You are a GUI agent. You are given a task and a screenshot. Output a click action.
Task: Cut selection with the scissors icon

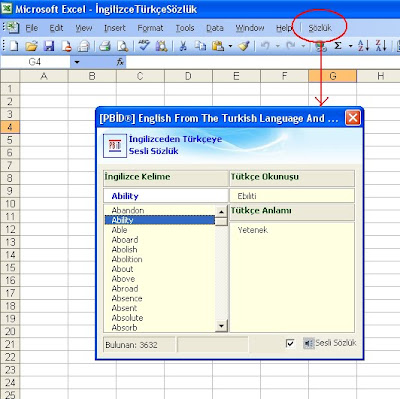pyautogui.click(x=183, y=46)
